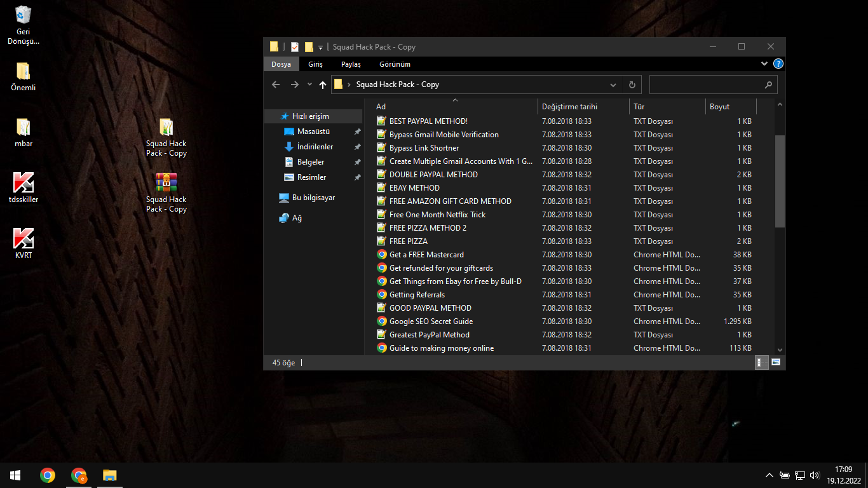868x488 pixels.
Task: Click the New Folder quick access toolbar icon
Action: click(309, 47)
